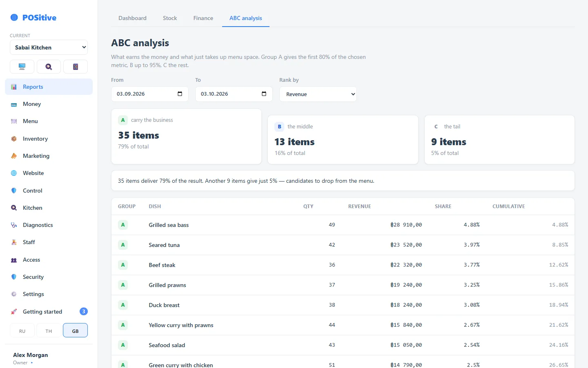Click the From date field 03.09.2026

click(150, 94)
